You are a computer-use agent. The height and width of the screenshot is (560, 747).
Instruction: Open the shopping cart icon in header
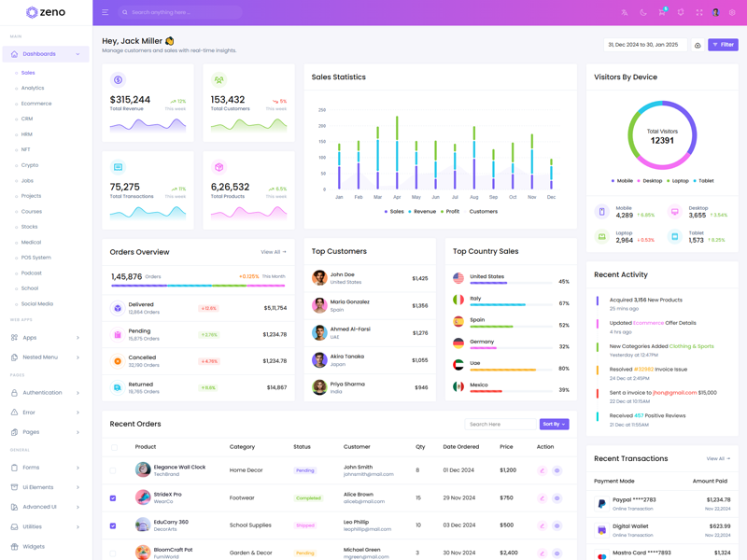pyautogui.click(x=661, y=12)
